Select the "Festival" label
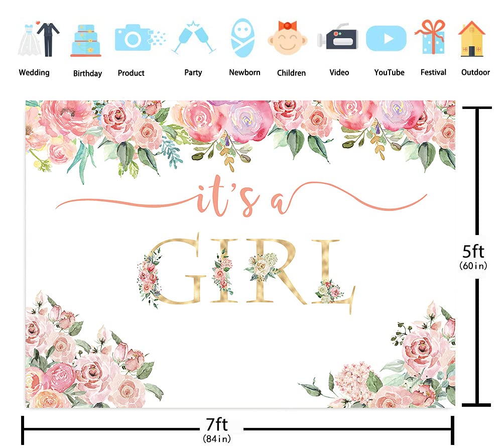Screen dimensions: 502x448 pyautogui.click(x=433, y=72)
